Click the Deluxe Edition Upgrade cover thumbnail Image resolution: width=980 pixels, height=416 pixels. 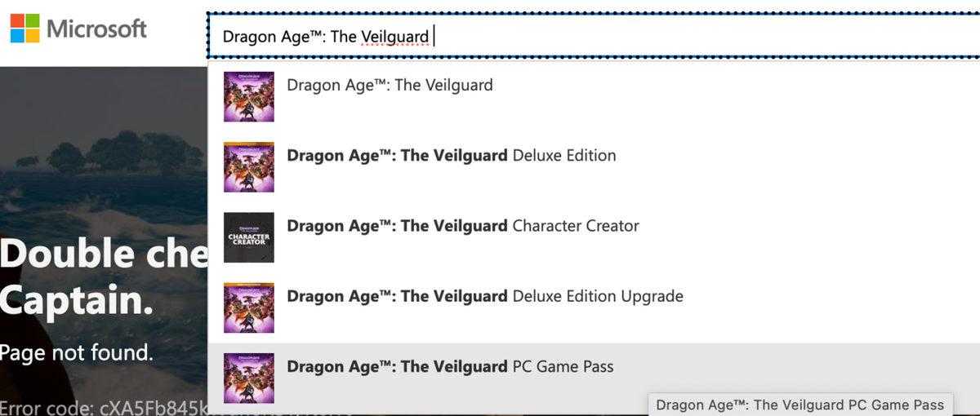click(x=249, y=308)
